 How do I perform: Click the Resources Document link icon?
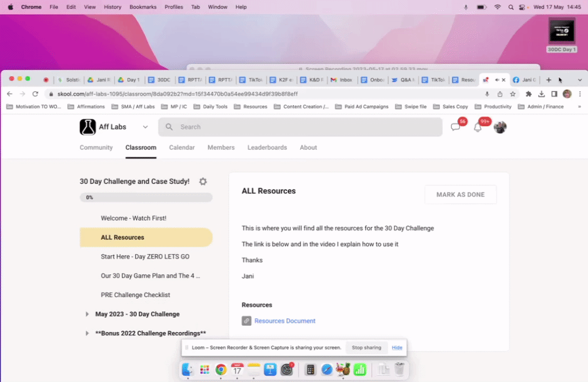point(246,321)
